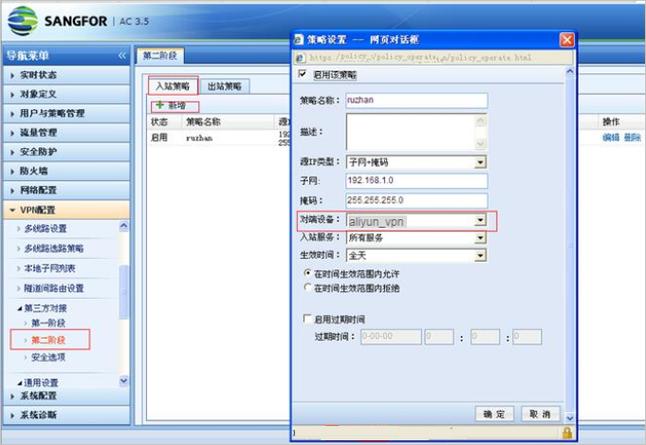Switch to the inbound policy tab
The image size is (646, 445).
tap(173, 86)
